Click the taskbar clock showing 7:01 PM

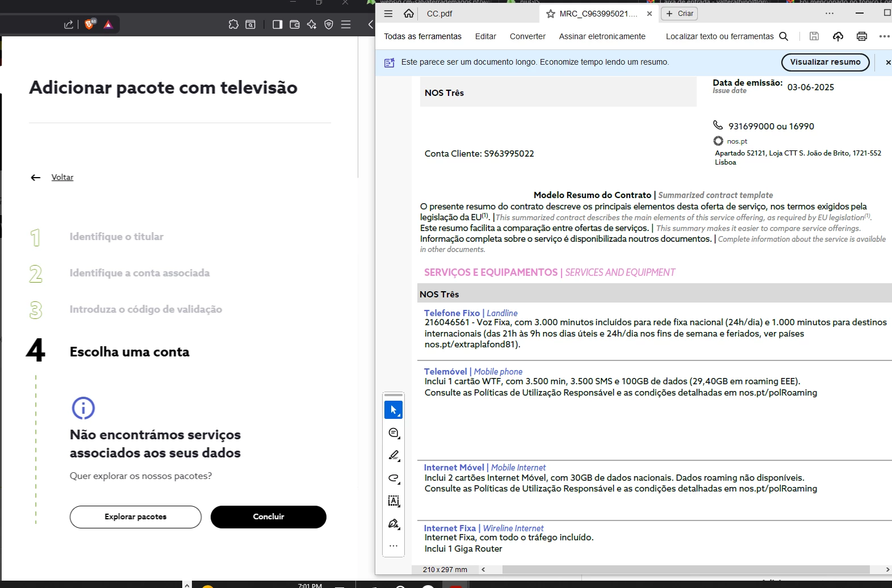coord(310,585)
